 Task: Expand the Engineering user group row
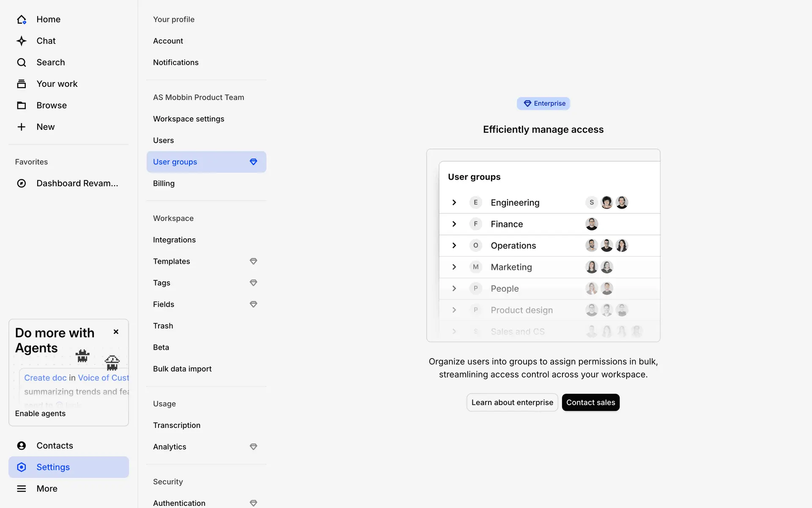pos(454,202)
